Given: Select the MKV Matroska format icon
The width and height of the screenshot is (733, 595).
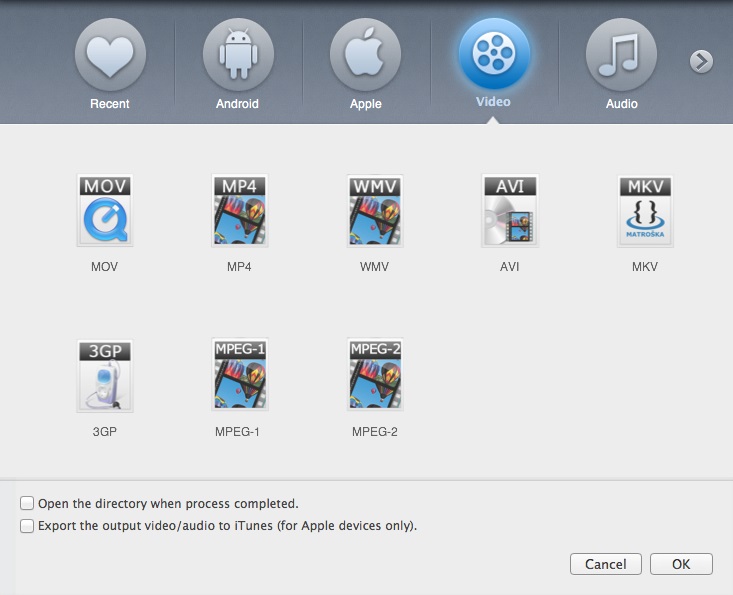Looking at the screenshot, I should coord(645,211).
